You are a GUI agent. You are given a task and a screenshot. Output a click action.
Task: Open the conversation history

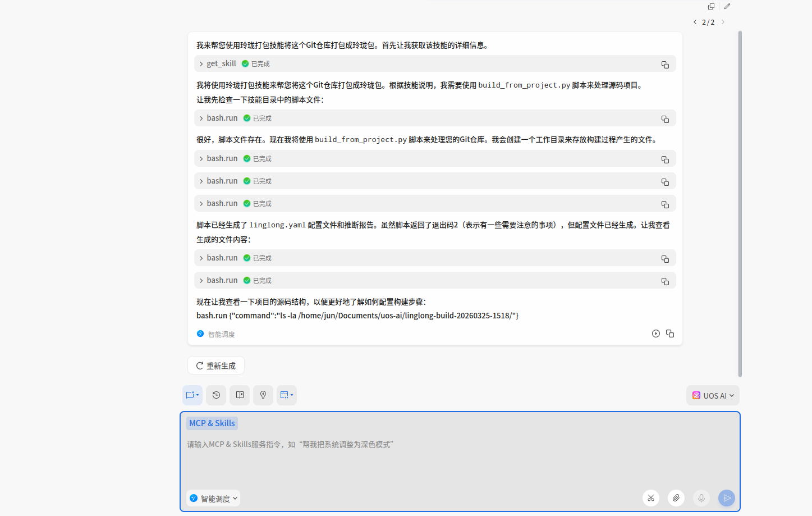click(216, 395)
